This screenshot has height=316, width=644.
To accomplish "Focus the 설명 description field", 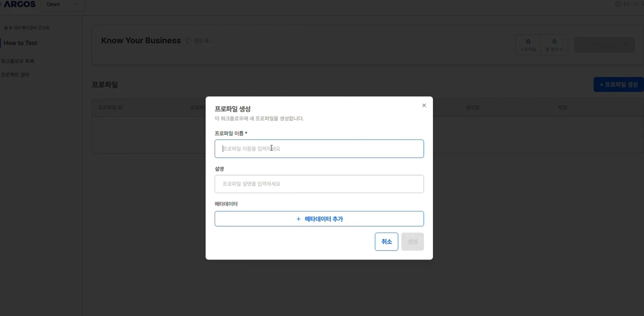I will (319, 184).
